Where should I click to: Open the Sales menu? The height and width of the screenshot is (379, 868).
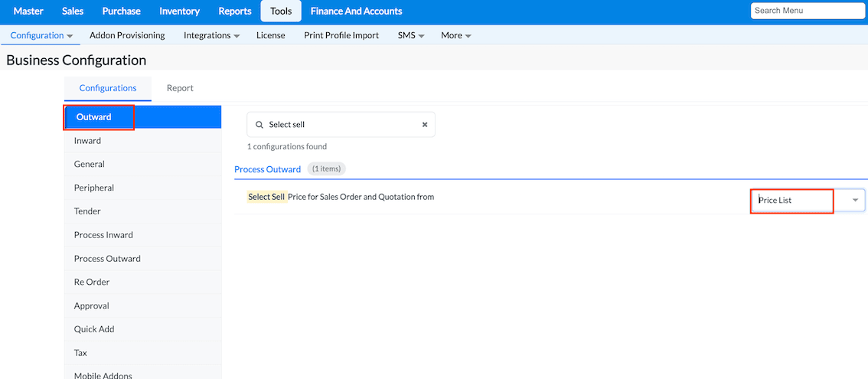[73, 11]
